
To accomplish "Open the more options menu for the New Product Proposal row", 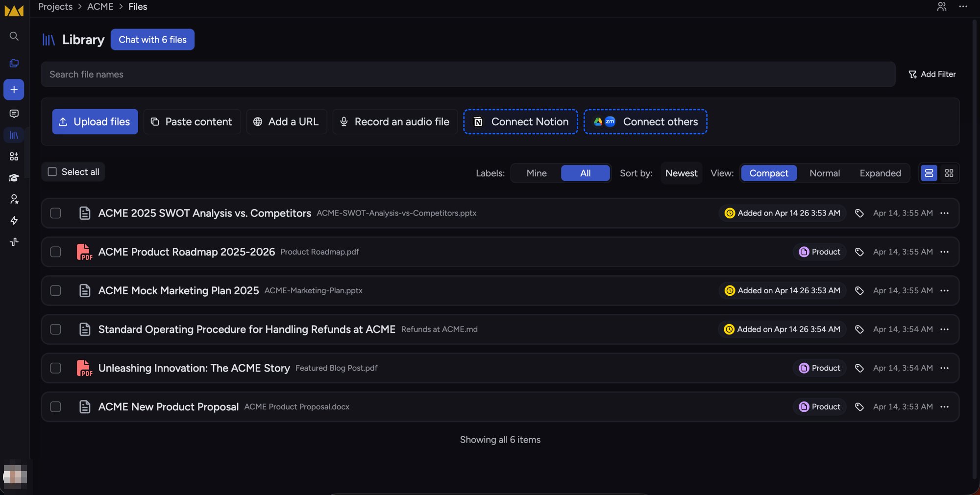I will 945,407.
